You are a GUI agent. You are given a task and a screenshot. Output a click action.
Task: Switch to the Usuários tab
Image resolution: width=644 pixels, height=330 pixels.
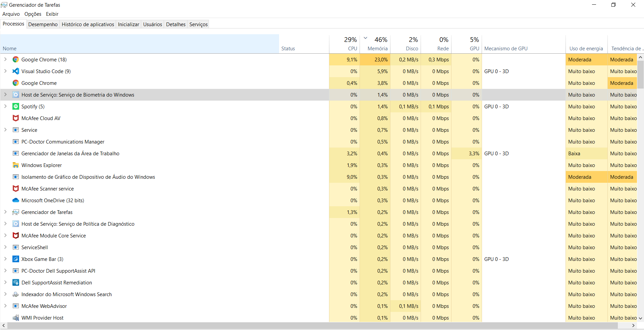tap(153, 24)
